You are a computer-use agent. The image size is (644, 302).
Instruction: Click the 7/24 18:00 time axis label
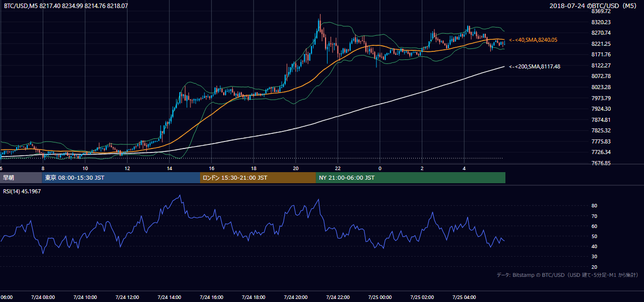coord(253,297)
